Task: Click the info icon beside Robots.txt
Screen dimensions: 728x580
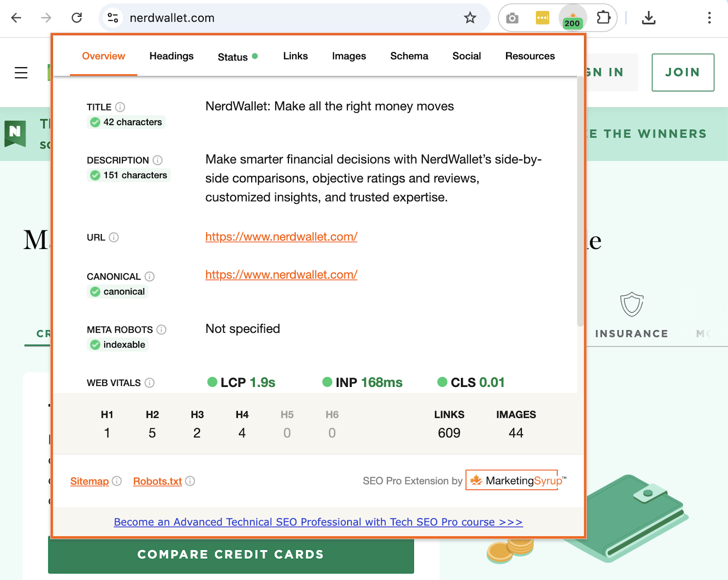Action: coord(190,481)
